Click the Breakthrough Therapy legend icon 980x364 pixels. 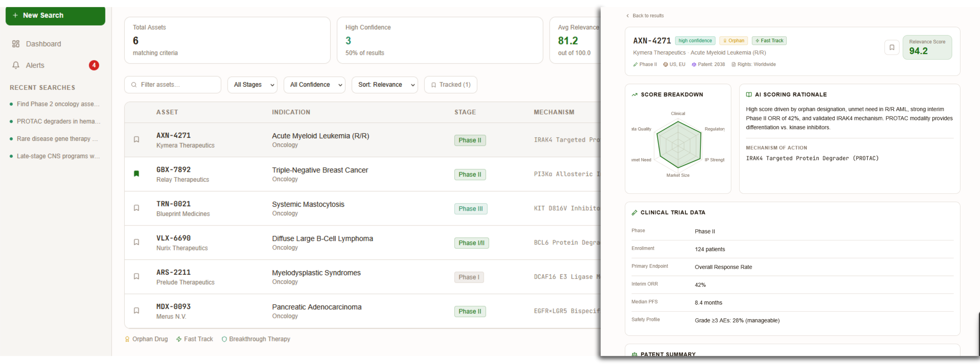[224, 339]
